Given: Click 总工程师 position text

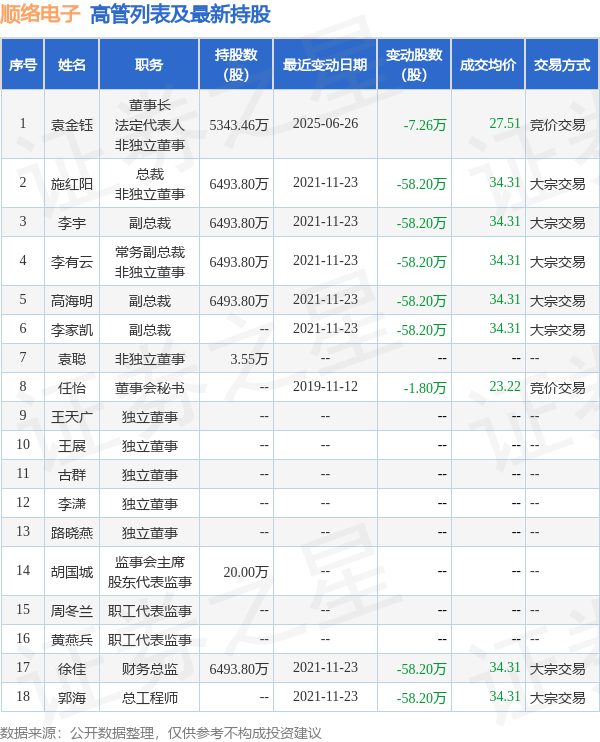Looking at the screenshot, I should pos(150,698).
